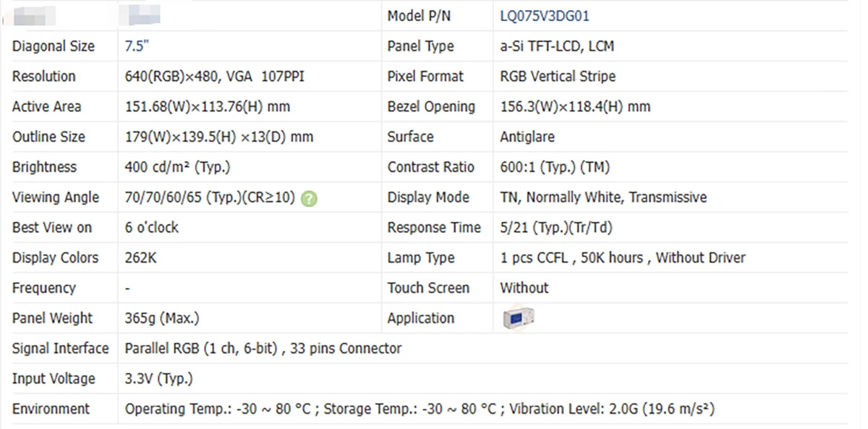Viewport: 868px width, 429px height.
Task: Click the blurred brand image in header
Action: pyautogui.click(x=144, y=15)
